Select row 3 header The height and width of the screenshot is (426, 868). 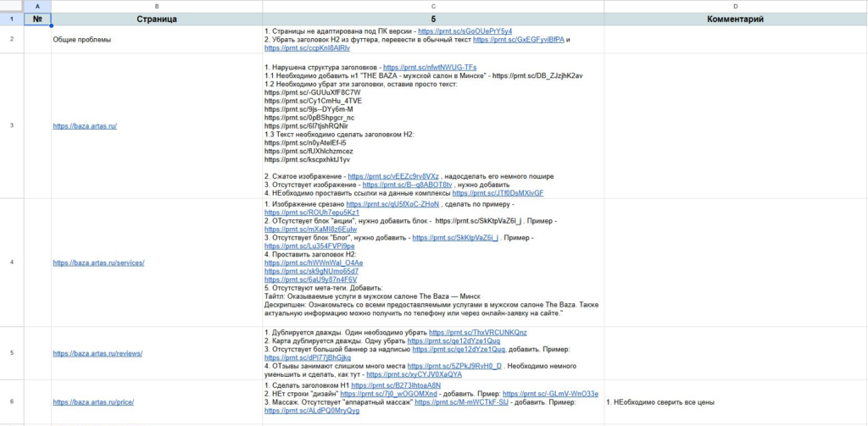pos(12,125)
